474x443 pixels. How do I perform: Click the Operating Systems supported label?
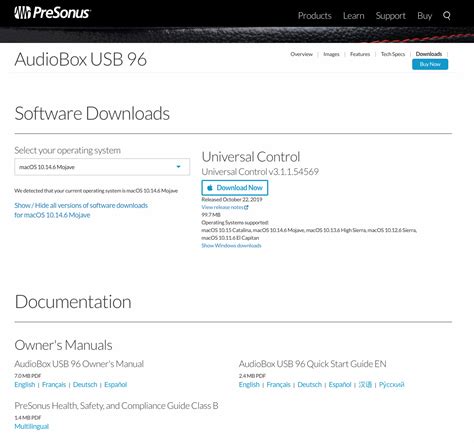(x=235, y=222)
